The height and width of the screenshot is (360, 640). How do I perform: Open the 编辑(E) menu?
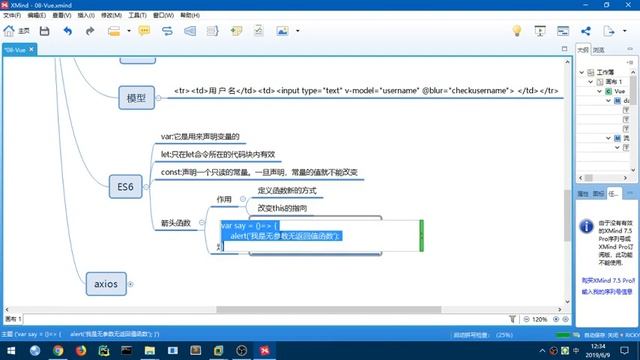point(36,15)
